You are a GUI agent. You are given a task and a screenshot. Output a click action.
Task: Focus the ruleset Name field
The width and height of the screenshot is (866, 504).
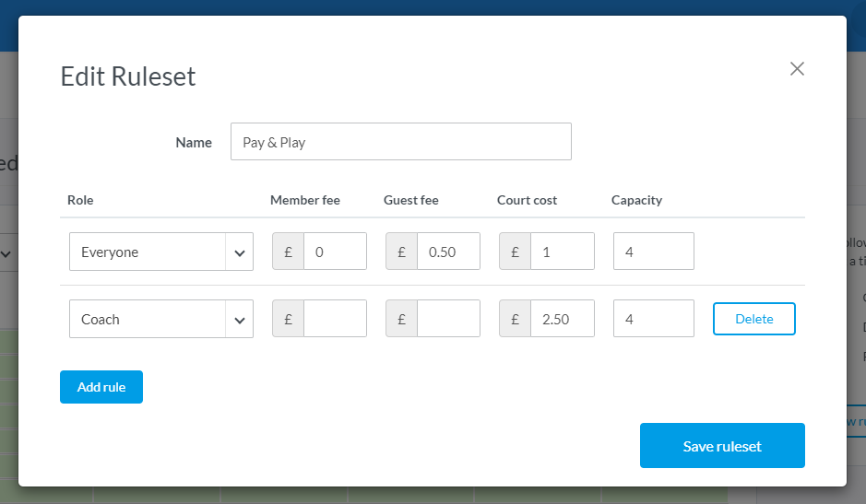[400, 142]
